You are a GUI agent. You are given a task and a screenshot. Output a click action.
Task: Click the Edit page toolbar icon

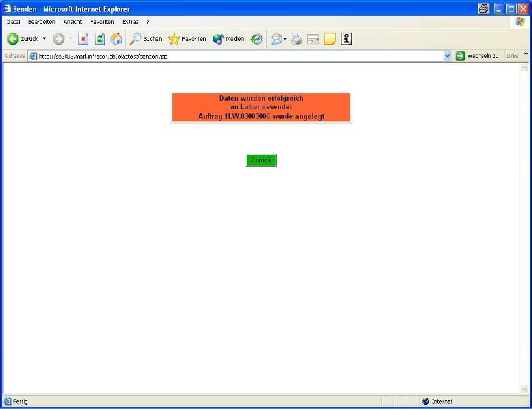point(313,40)
